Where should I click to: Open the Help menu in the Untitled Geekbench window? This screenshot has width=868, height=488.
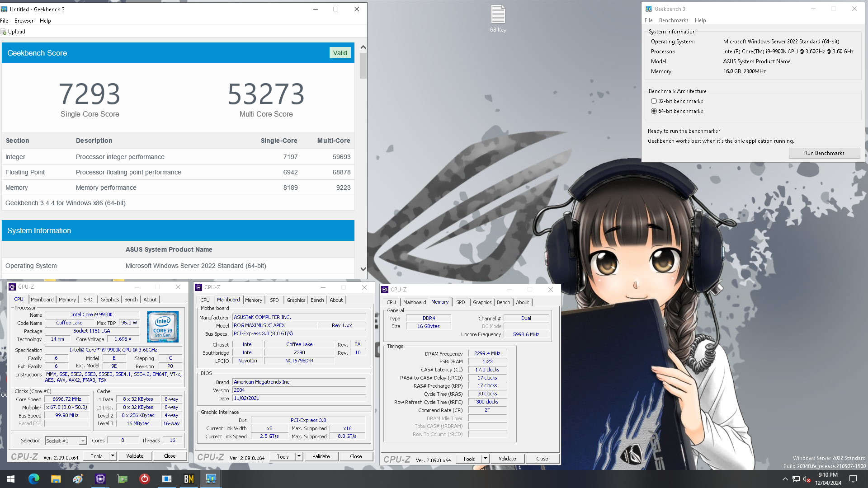point(45,21)
